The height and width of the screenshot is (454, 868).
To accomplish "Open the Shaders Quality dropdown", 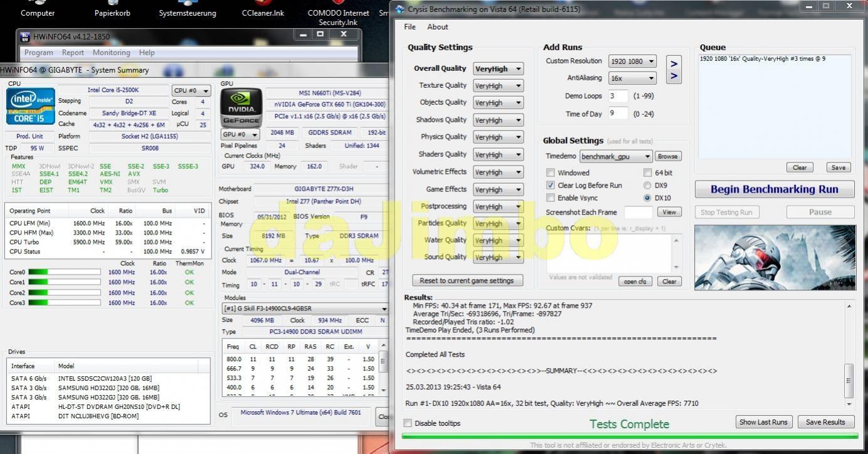I will coord(498,155).
